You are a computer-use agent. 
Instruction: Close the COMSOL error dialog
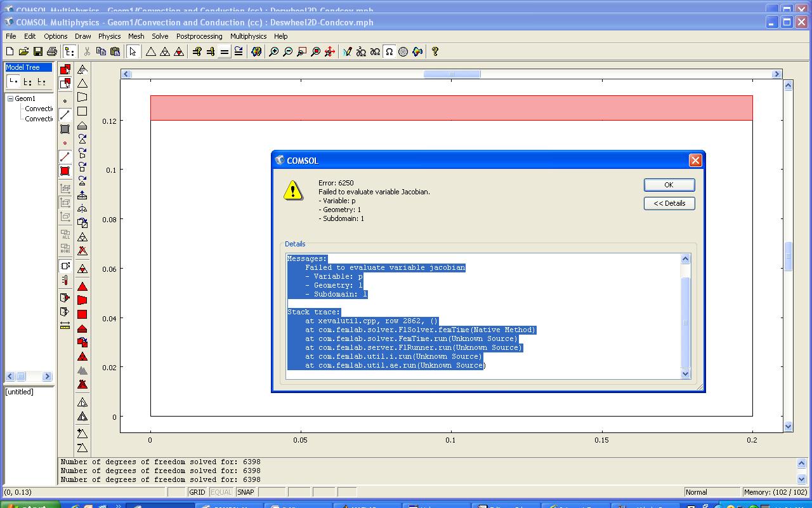pyautogui.click(x=695, y=161)
